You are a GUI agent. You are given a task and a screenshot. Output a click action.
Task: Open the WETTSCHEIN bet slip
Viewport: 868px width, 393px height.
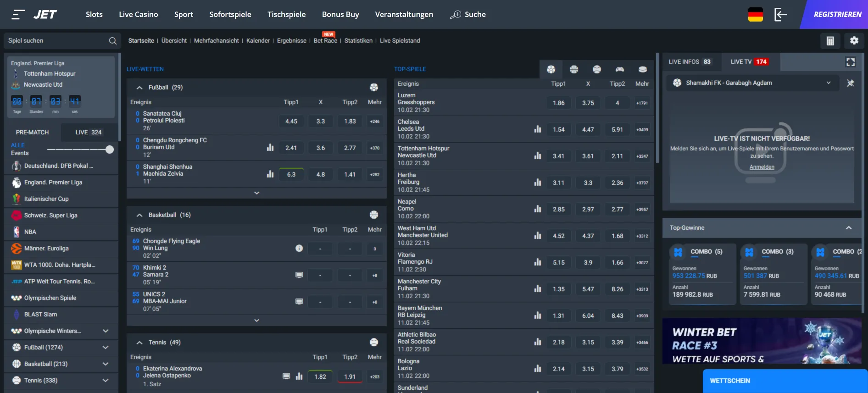785,381
